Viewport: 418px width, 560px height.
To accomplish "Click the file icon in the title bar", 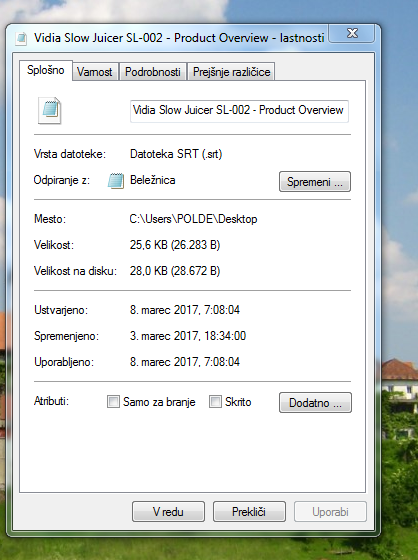I will tap(21, 38).
